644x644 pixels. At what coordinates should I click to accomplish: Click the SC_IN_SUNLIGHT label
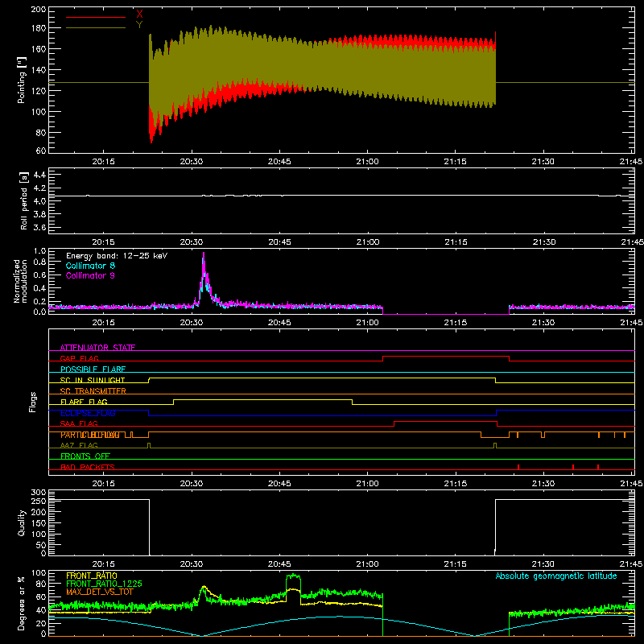(93, 380)
